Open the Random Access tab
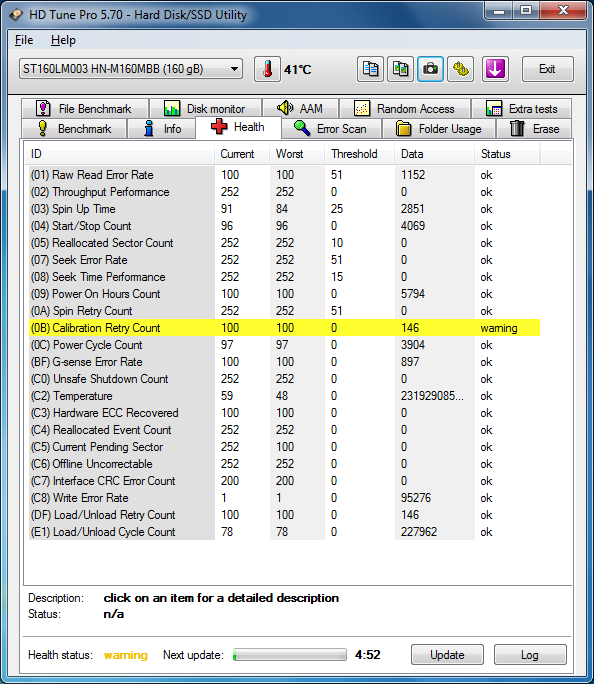 405,109
